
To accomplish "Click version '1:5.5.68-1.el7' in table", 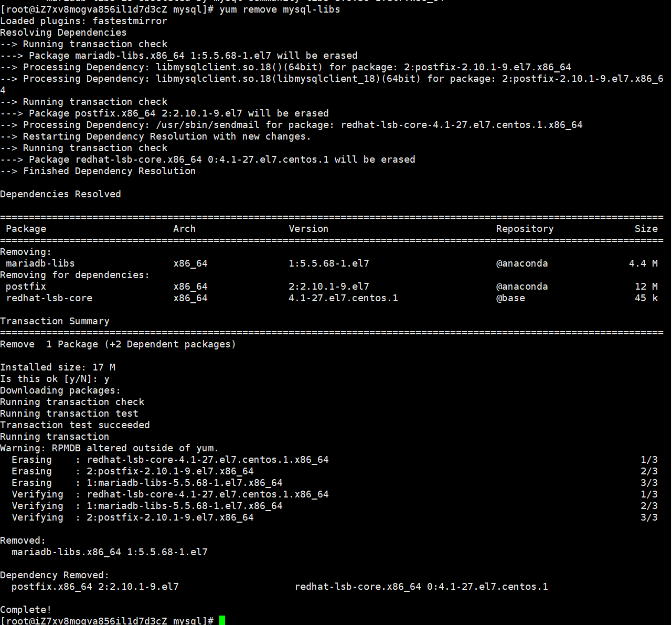I will tap(329, 263).
